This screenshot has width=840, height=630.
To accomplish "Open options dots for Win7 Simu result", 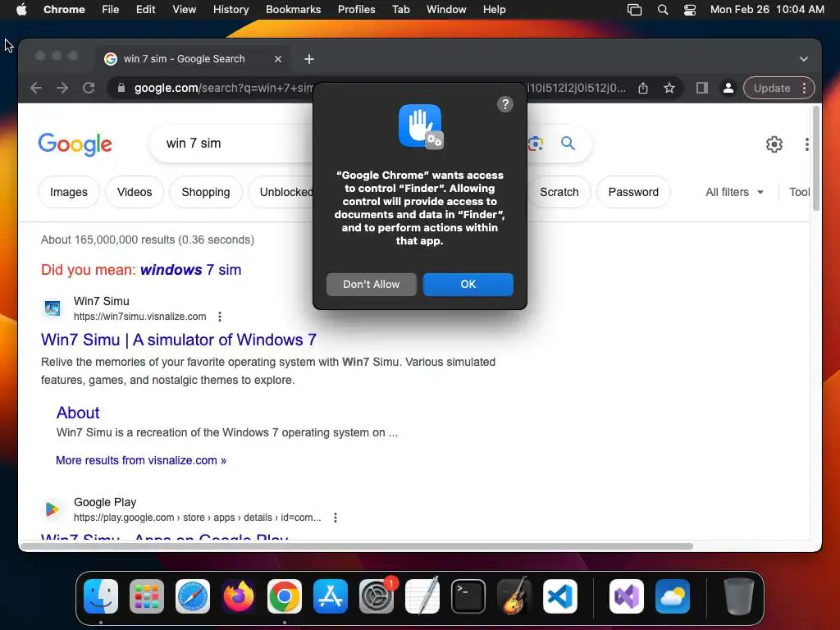I will click(220, 317).
